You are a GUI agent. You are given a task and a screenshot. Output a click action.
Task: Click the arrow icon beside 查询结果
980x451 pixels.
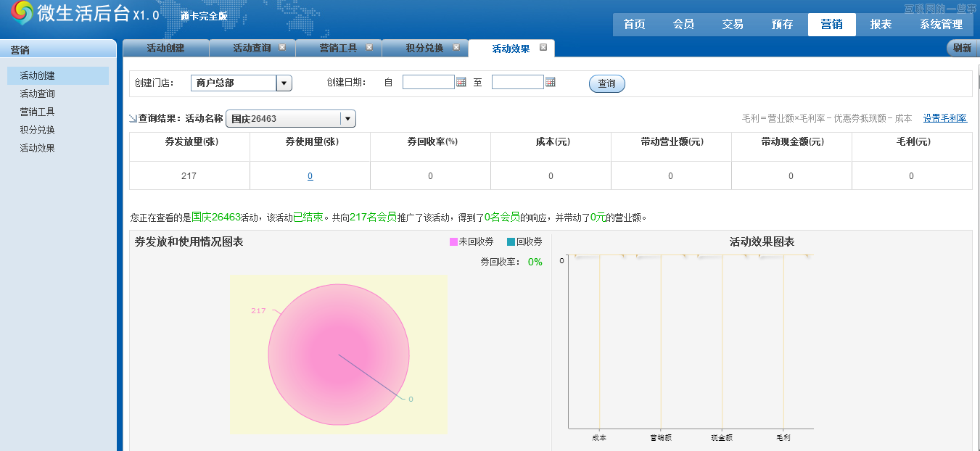133,118
